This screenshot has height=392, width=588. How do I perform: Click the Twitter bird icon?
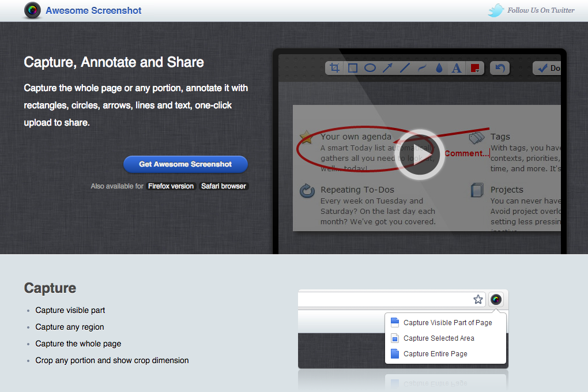(496, 10)
